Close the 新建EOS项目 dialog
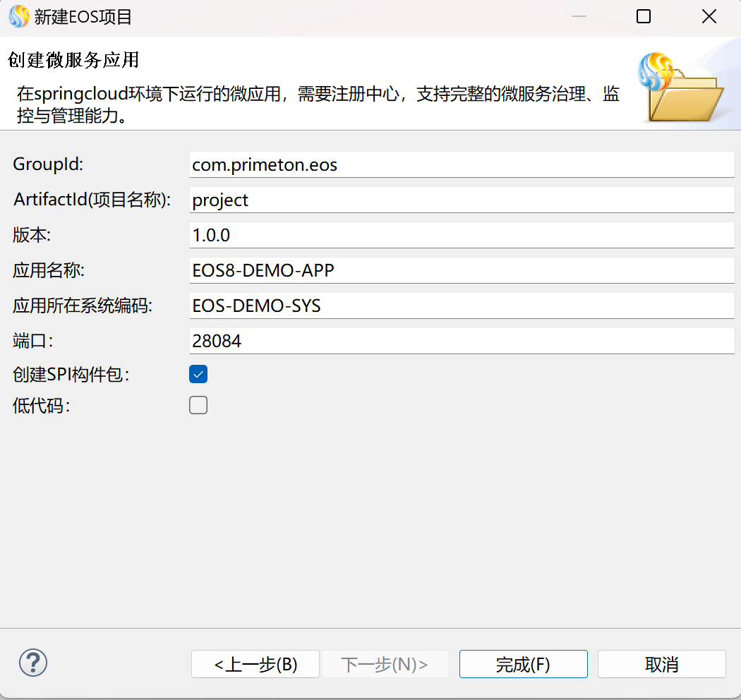The width and height of the screenshot is (741, 700). coord(709,17)
